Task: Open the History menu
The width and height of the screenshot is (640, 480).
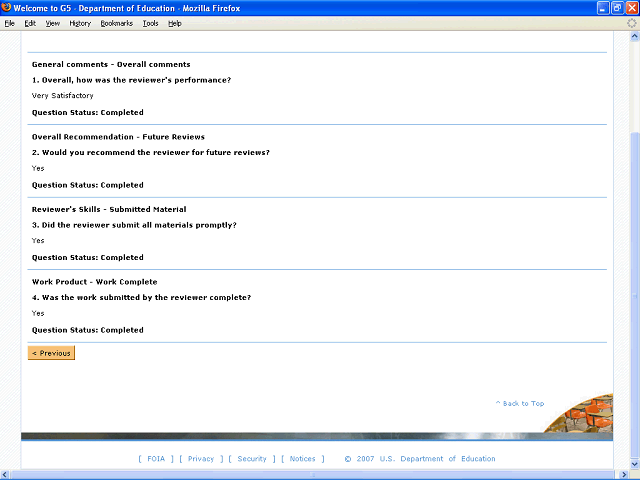Action: point(80,23)
